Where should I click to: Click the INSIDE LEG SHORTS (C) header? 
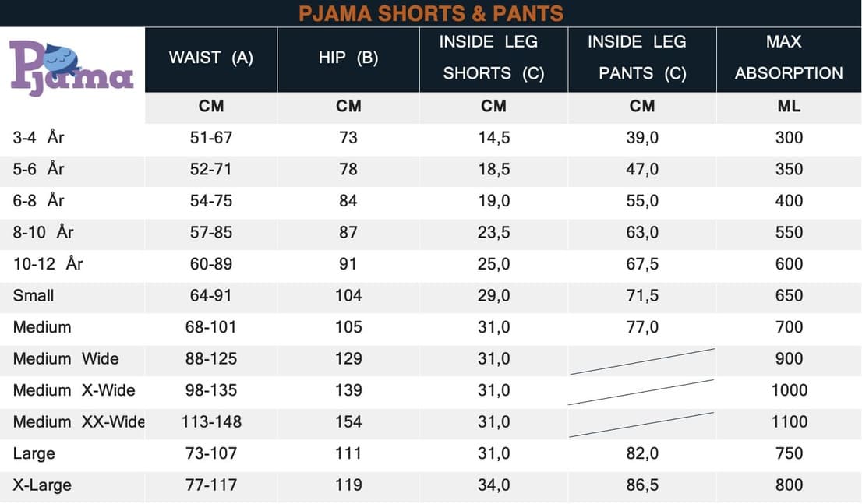[493, 58]
